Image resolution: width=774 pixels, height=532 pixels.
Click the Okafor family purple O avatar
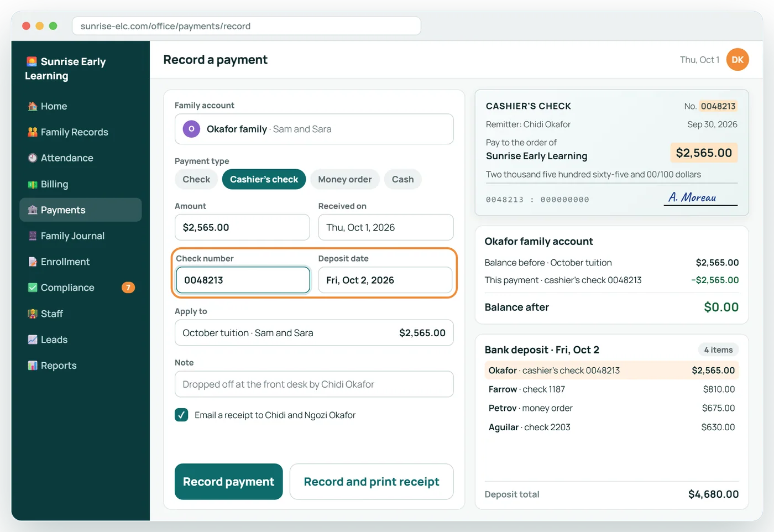(x=191, y=129)
